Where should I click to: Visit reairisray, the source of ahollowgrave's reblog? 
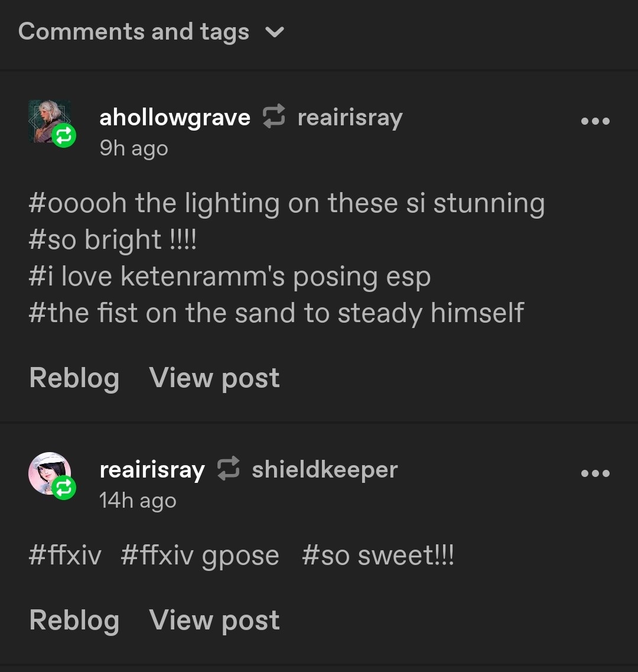(350, 118)
